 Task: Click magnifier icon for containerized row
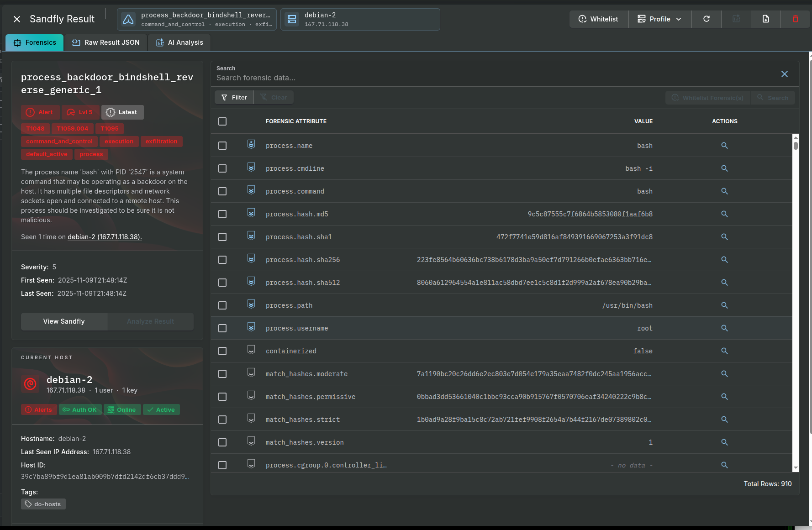point(724,351)
